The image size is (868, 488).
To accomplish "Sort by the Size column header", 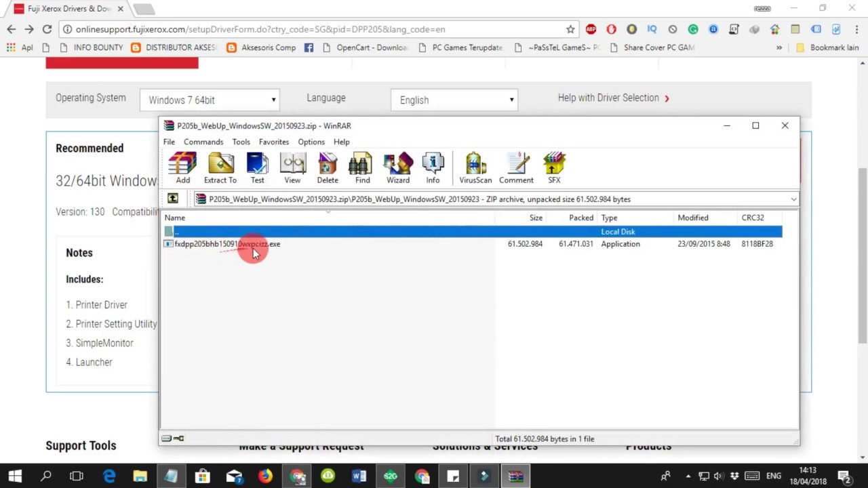I will (521, 218).
